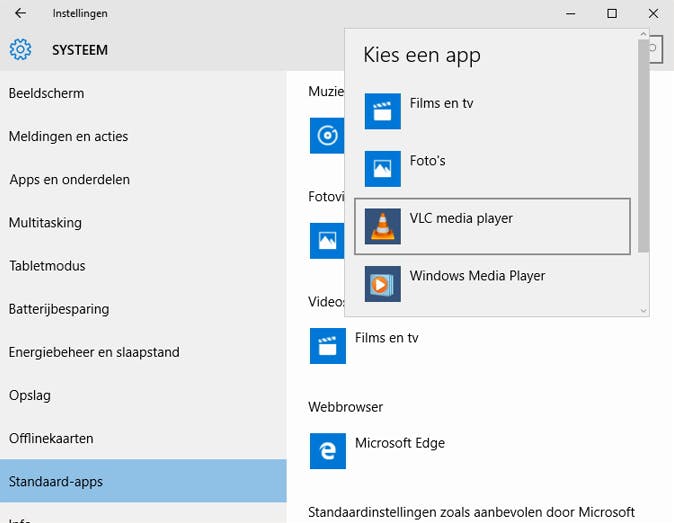Choose the Windows Media Player icon
This screenshot has height=523, width=674.
tap(382, 284)
